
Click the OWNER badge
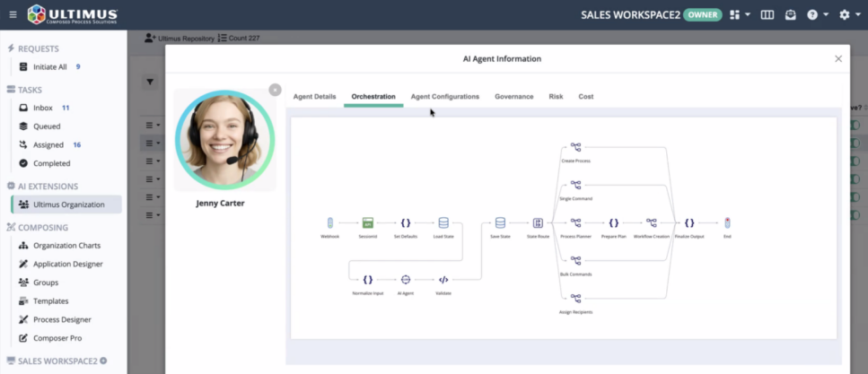tap(703, 15)
